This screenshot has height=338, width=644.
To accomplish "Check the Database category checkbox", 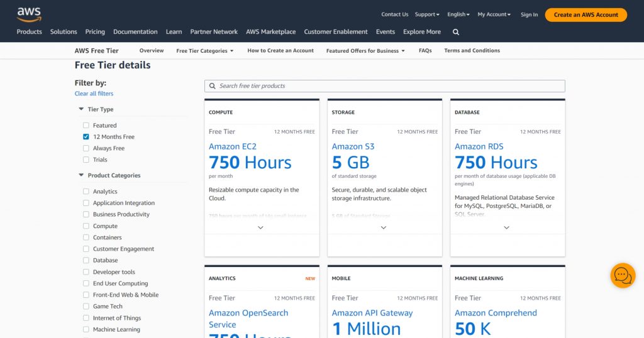I will [x=86, y=261].
